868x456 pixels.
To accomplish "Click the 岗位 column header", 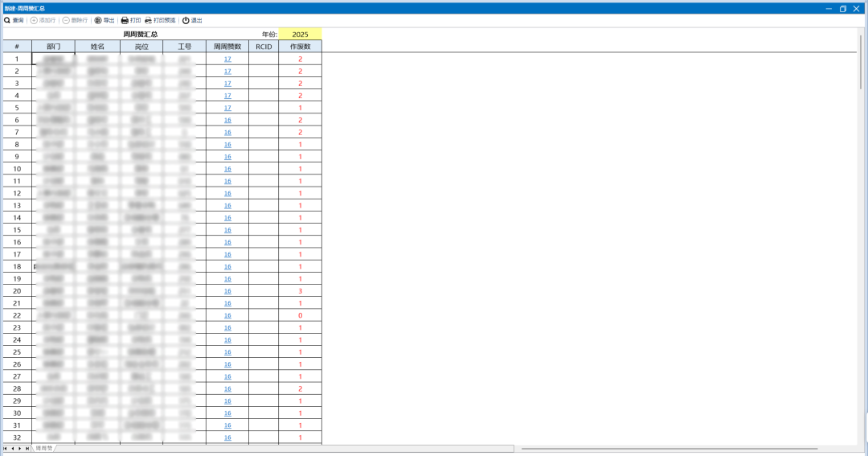I will [141, 47].
